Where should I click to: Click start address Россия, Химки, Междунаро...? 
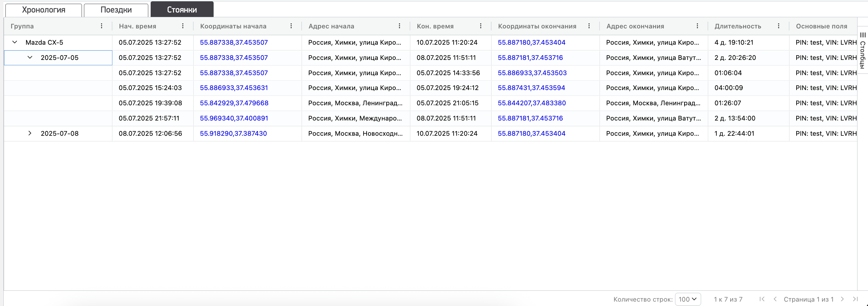tap(355, 118)
